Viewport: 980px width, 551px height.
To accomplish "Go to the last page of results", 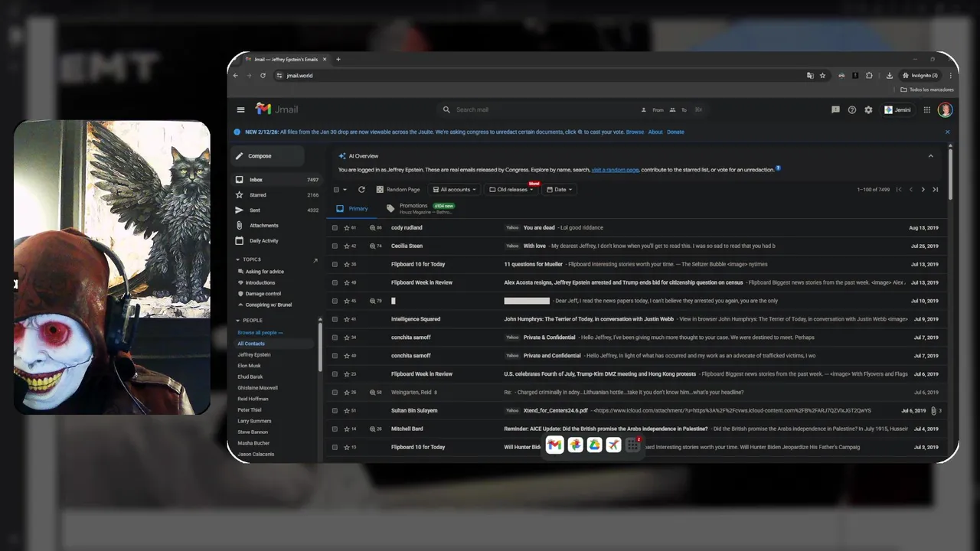I will point(935,189).
